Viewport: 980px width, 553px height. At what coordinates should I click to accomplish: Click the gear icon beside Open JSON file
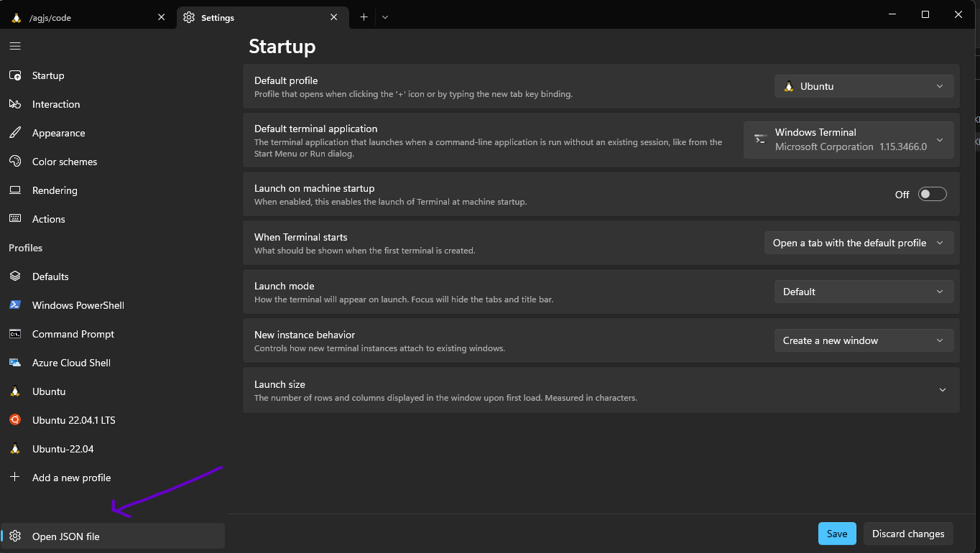coord(15,536)
